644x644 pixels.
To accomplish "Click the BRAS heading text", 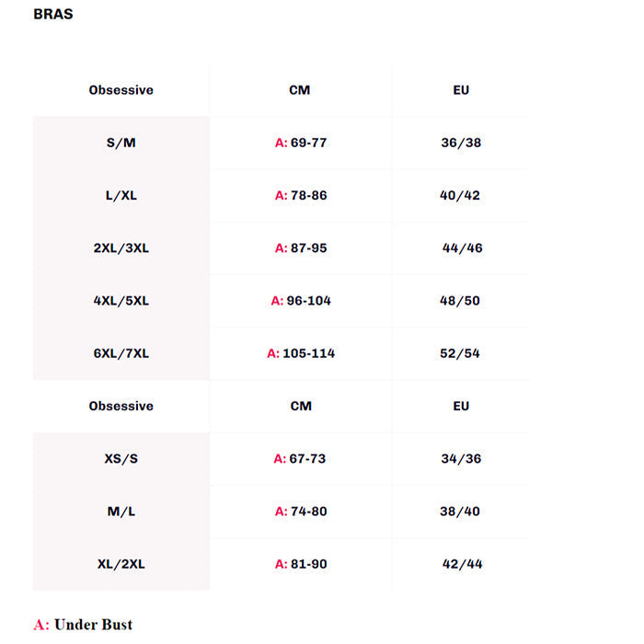I will coord(52,15).
